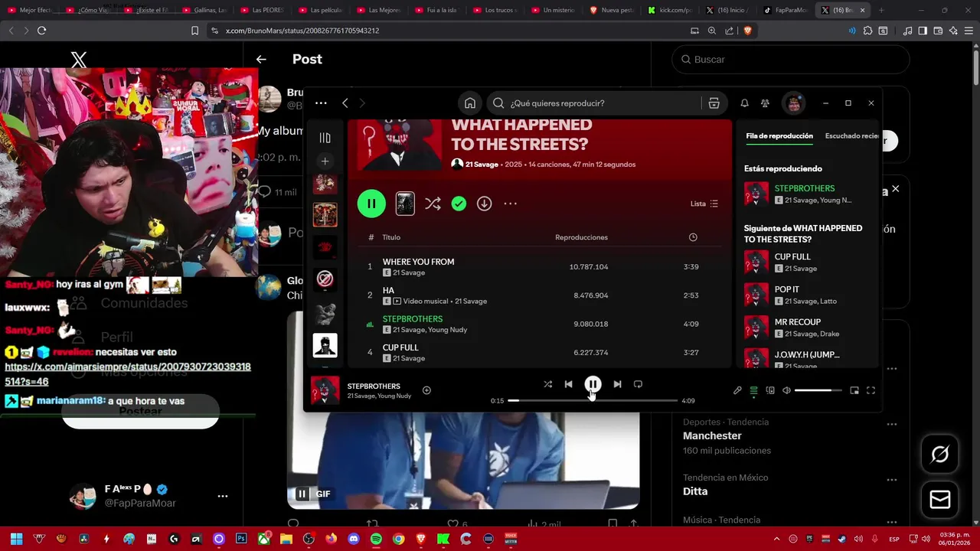Viewport: 980px width, 551px height.
Task: Open the Spotify three-dot main menu
Action: [x=321, y=103]
